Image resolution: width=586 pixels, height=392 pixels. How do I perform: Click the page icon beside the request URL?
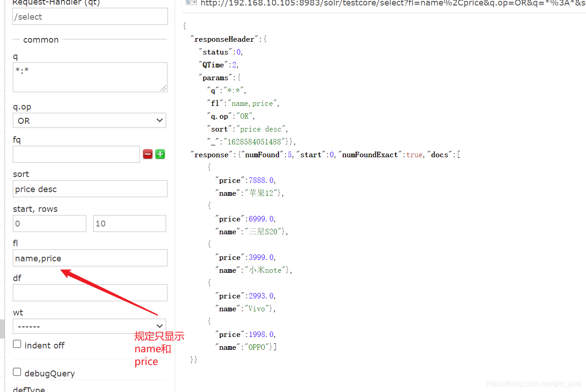tap(191, 2)
